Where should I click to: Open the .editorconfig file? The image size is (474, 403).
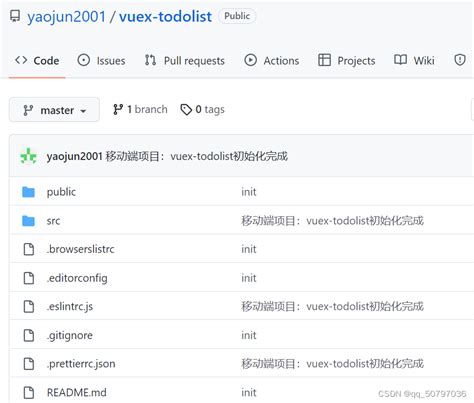pyautogui.click(x=77, y=278)
